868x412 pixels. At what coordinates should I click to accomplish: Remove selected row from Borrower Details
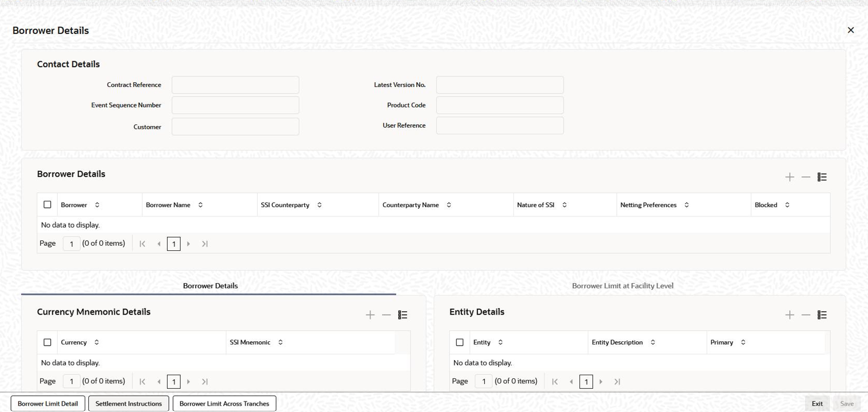click(806, 177)
